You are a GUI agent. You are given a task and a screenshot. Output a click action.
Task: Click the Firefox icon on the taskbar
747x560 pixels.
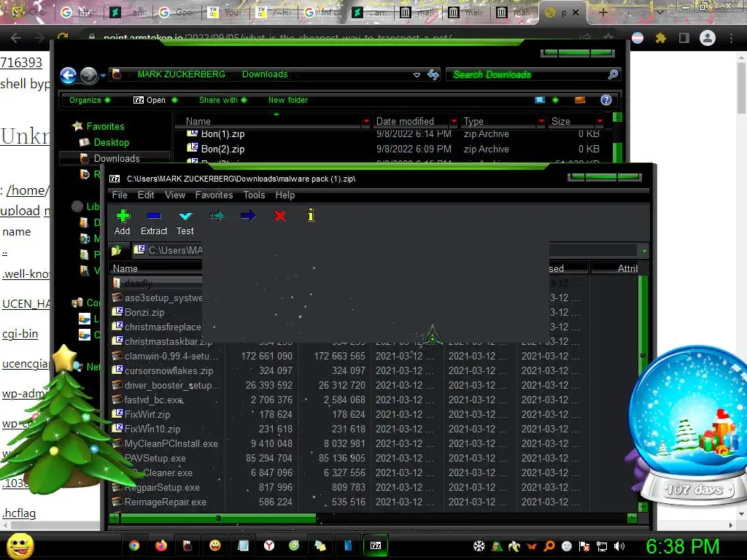[161, 545]
